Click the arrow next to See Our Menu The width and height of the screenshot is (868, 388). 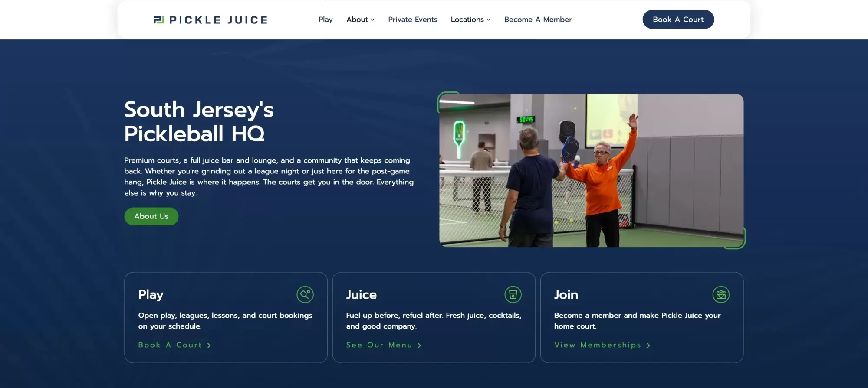tap(419, 346)
